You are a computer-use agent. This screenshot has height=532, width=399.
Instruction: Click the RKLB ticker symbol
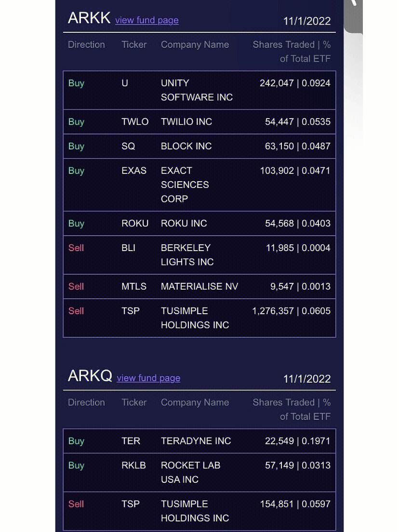pos(133,465)
